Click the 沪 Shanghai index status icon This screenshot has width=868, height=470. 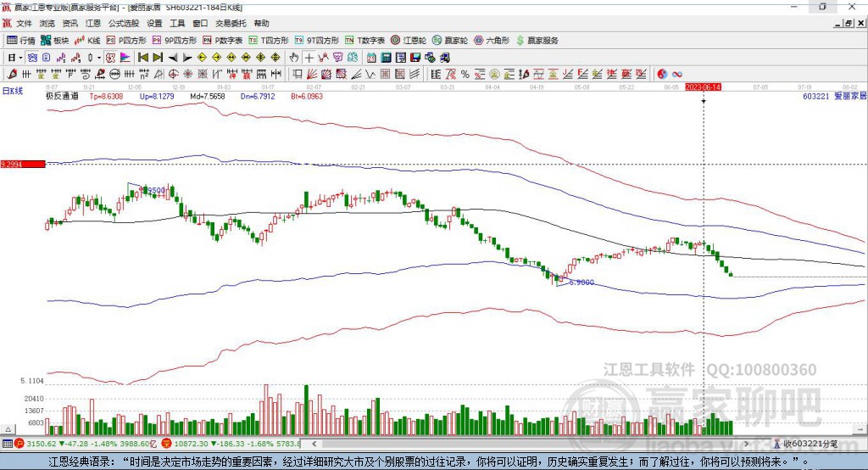tap(19, 444)
